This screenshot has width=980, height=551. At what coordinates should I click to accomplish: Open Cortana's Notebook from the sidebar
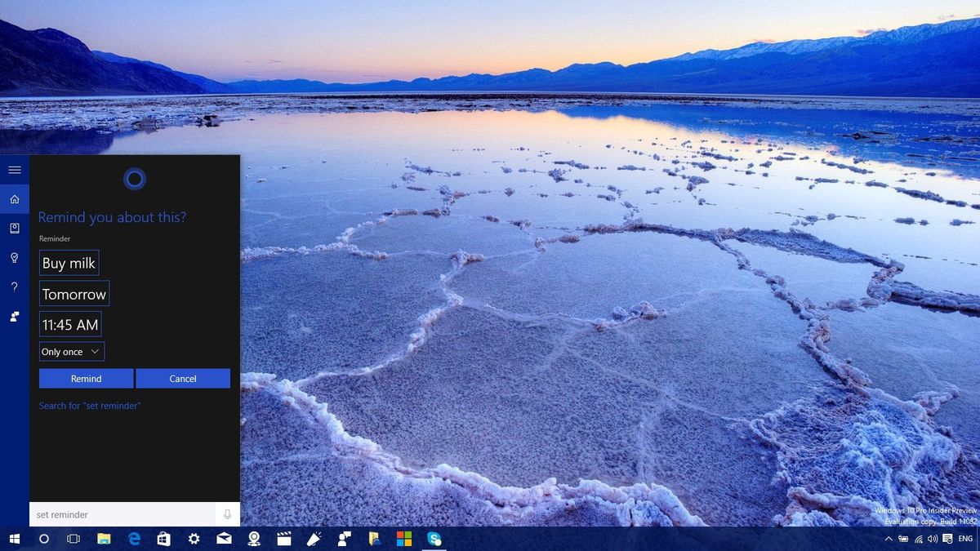coord(15,228)
